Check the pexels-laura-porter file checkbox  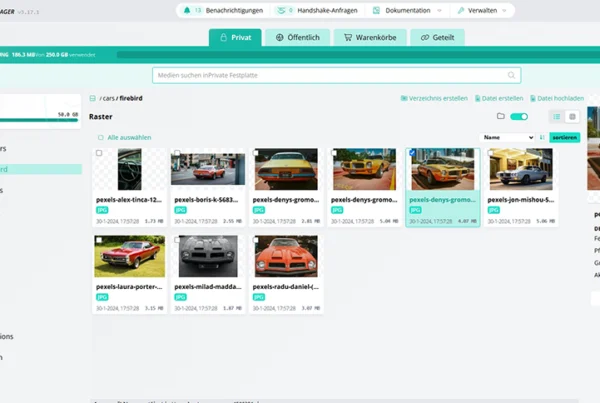pyautogui.click(x=99, y=240)
